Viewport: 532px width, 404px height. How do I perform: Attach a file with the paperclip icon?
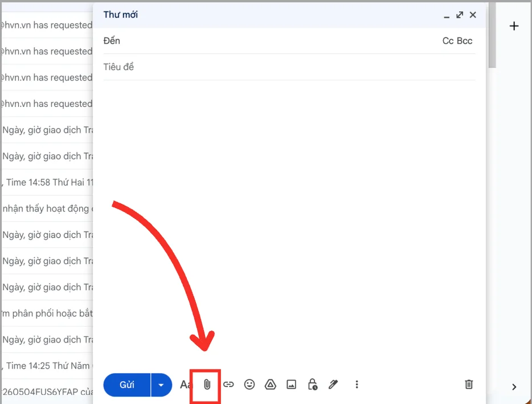pyautogui.click(x=207, y=384)
